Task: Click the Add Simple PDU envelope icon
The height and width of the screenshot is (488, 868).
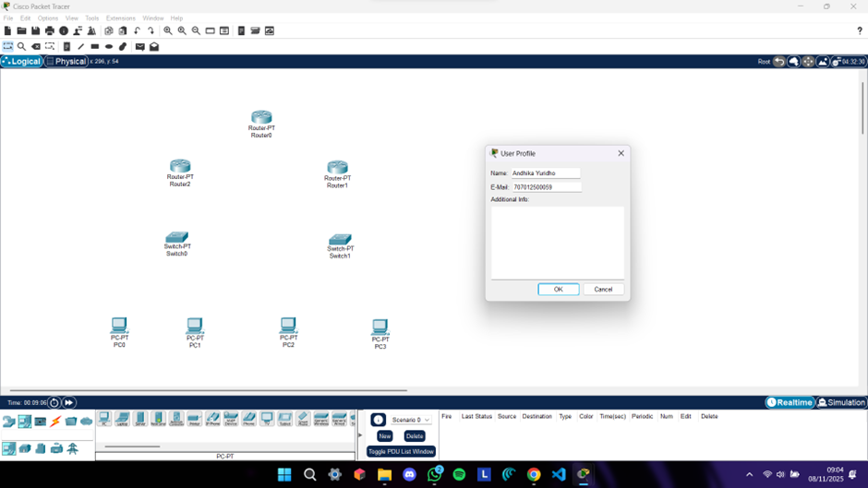Action: pos(140,46)
